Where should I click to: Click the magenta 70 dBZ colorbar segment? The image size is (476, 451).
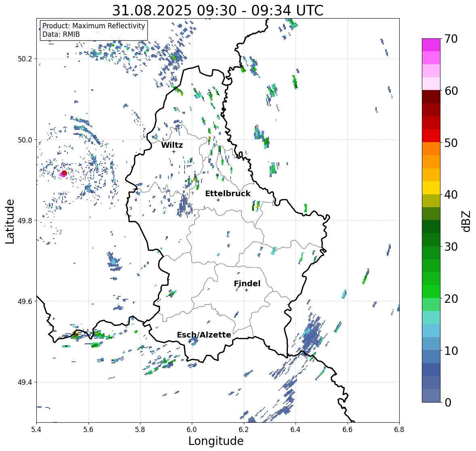pos(431,45)
